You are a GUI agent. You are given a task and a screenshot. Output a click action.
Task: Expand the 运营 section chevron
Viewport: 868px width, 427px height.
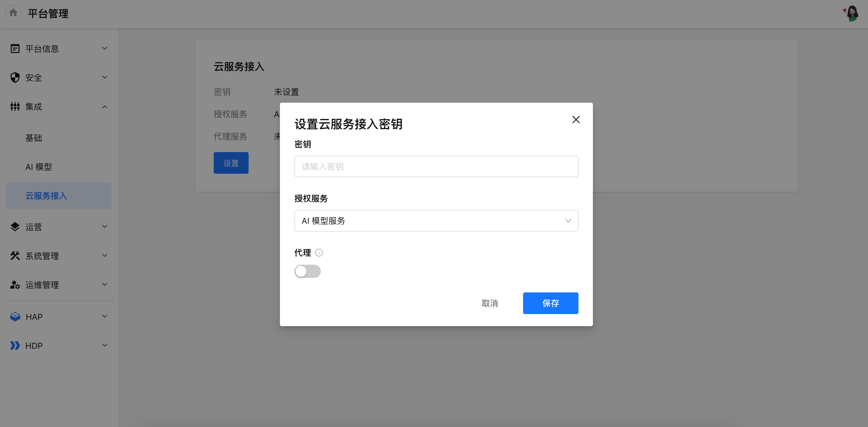click(105, 227)
